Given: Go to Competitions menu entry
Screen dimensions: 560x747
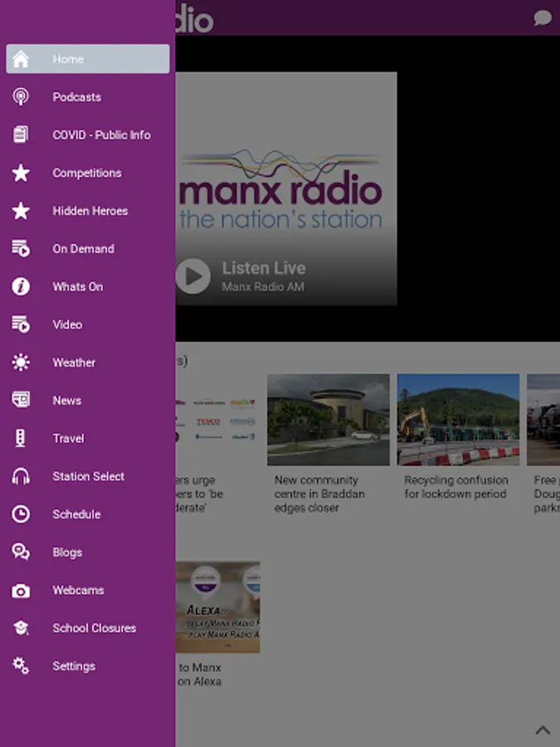Looking at the screenshot, I should 88,173.
